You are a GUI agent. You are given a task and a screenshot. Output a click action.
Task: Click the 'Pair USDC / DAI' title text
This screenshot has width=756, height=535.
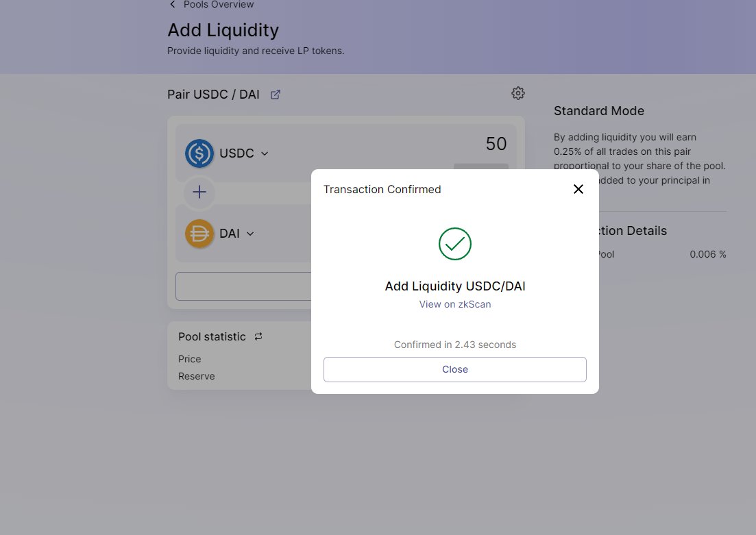click(213, 95)
